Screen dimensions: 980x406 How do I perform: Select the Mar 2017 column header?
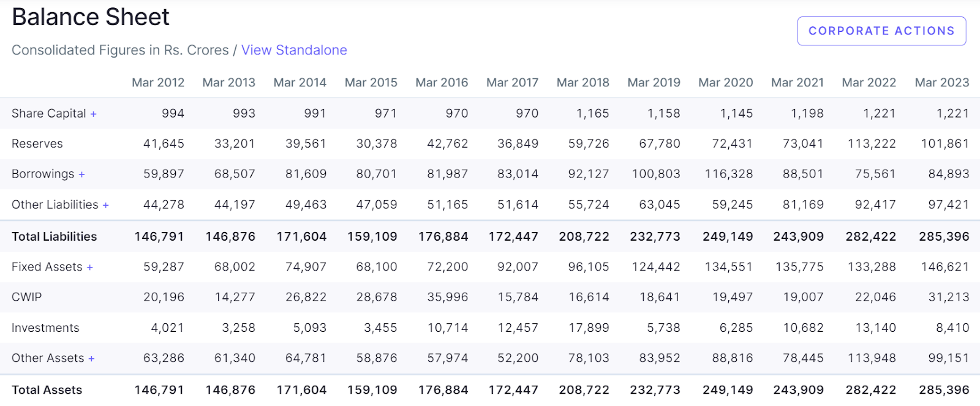coord(512,83)
